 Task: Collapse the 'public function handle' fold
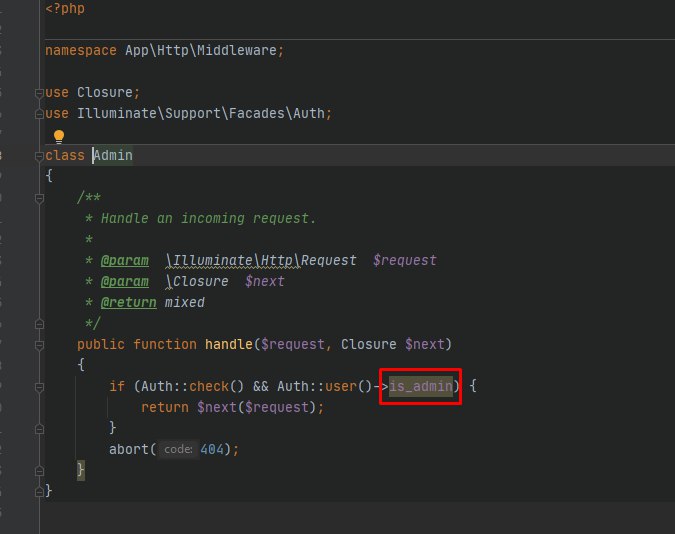tap(39, 345)
